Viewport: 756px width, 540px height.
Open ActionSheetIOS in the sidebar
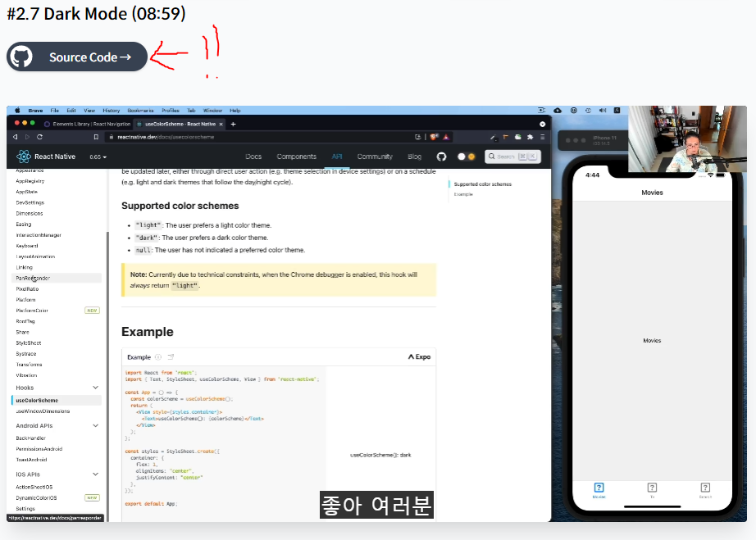coord(34,487)
